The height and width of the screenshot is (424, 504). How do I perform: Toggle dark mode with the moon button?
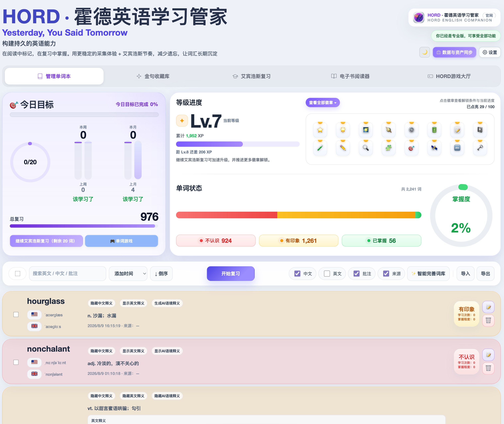click(x=425, y=52)
